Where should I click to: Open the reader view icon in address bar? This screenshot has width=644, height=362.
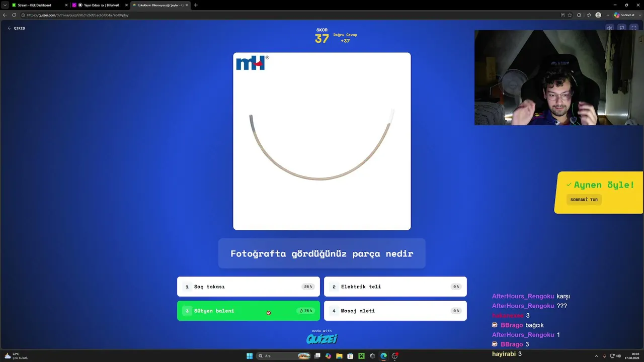[x=562, y=15]
